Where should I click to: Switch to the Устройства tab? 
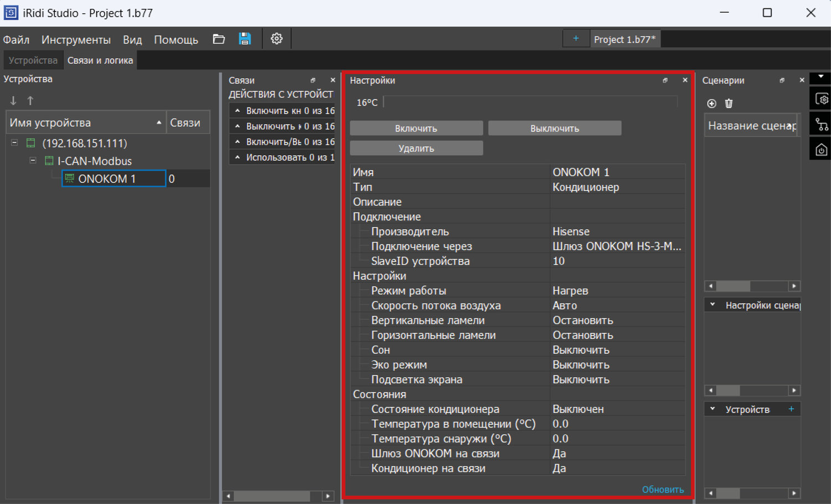coord(33,60)
